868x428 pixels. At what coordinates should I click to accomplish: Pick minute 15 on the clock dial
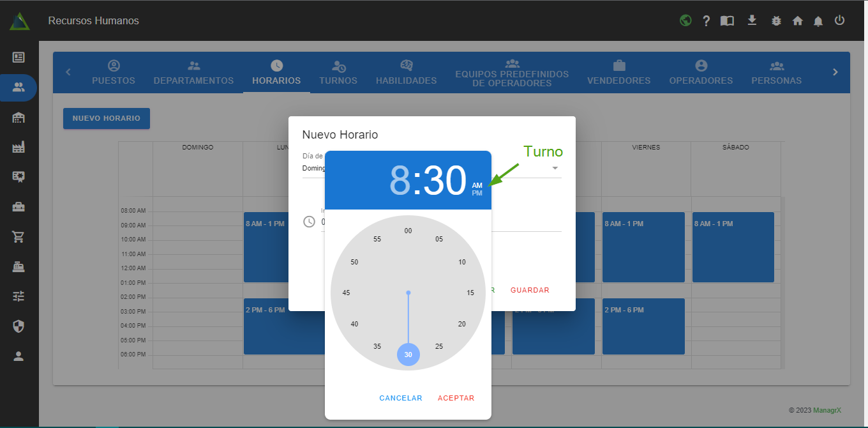click(470, 293)
